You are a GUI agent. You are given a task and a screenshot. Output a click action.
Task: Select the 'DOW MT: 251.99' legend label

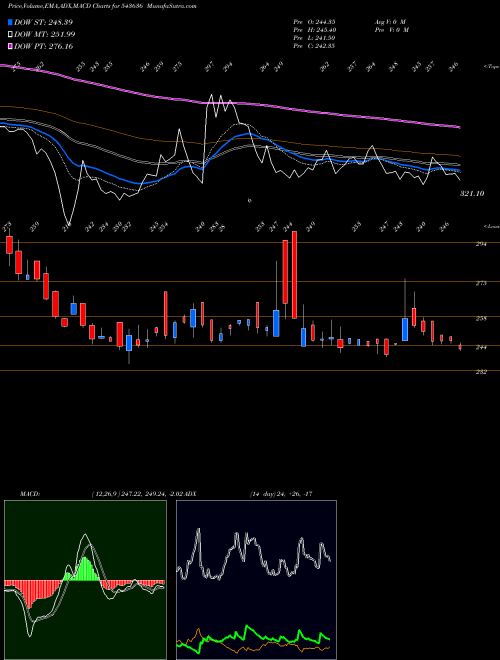click(45, 35)
